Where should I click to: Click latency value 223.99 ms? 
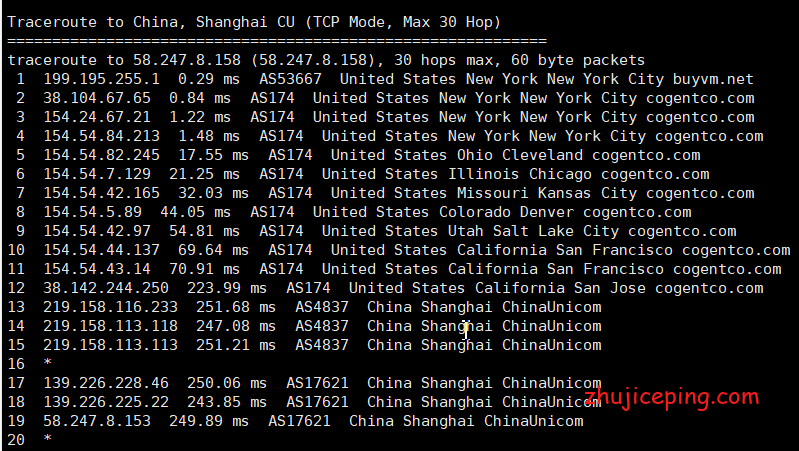pyautogui.click(x=227, y=288)
